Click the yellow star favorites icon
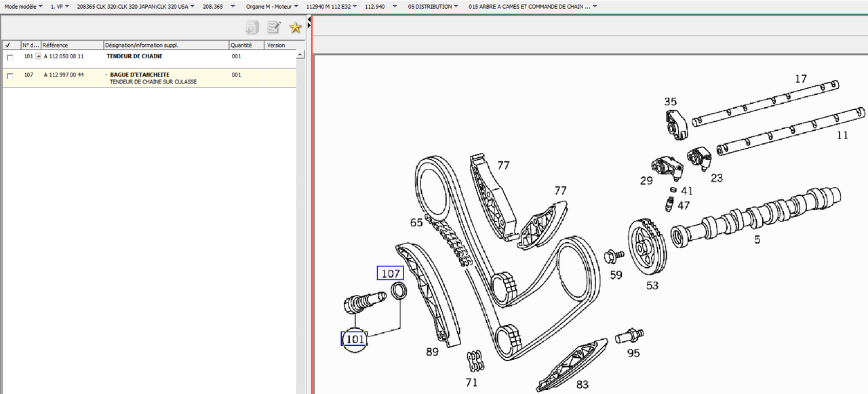 coord(295,27)
